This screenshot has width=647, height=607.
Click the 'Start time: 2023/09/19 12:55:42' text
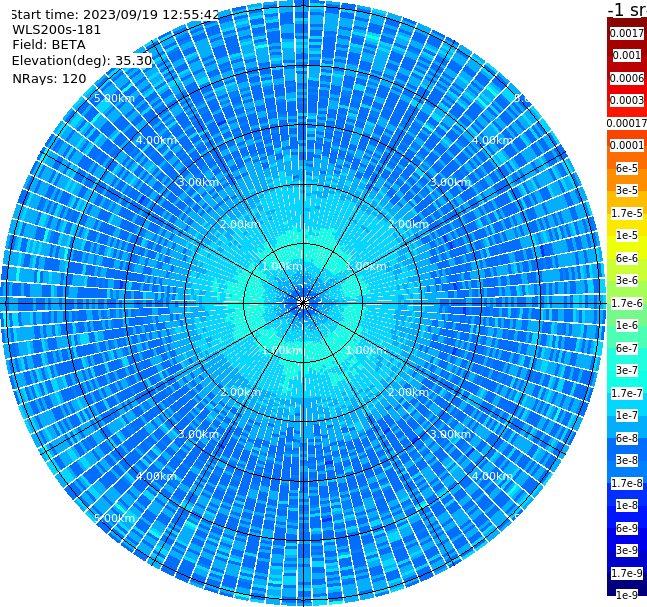pos(115,14)
